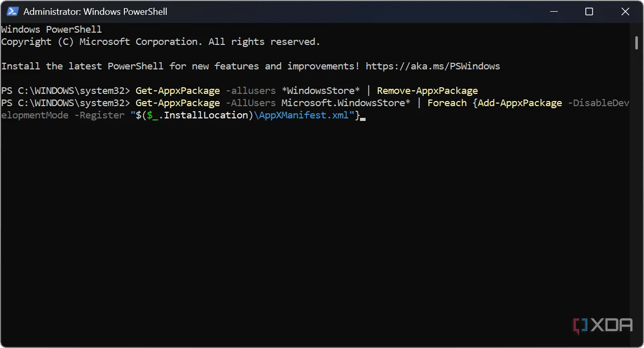Click the 'Foreach' keyword
The width and height of the screenshot is (644, 348).
[x=447, y=103]
